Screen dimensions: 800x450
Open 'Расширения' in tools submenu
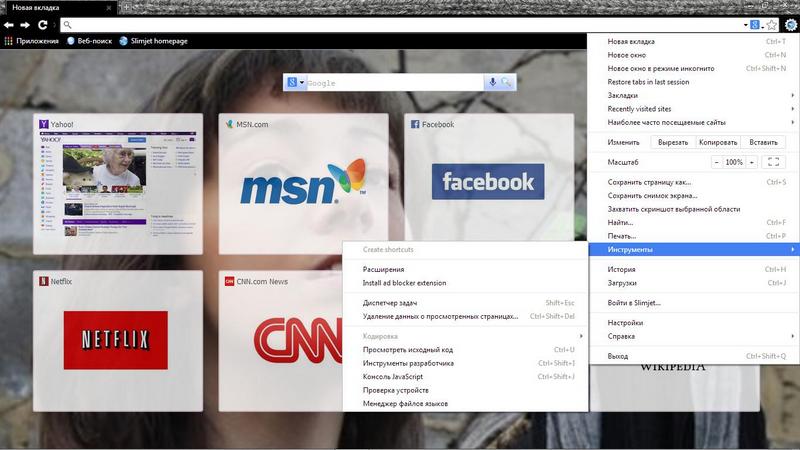465,269
